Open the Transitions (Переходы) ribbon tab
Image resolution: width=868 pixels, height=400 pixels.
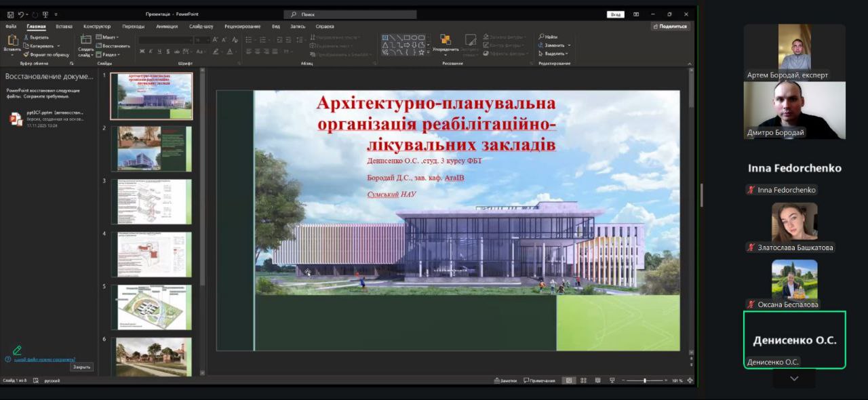[x=133, y=26]
